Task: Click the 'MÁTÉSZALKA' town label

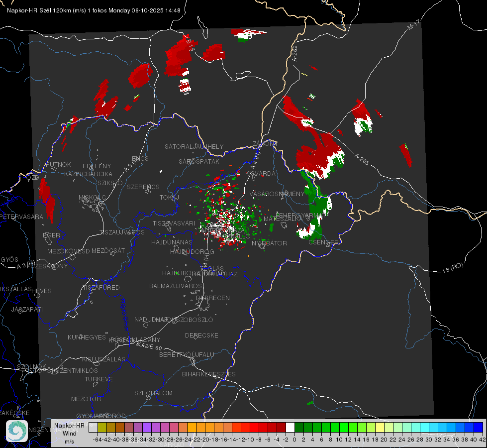Action: 283,219
